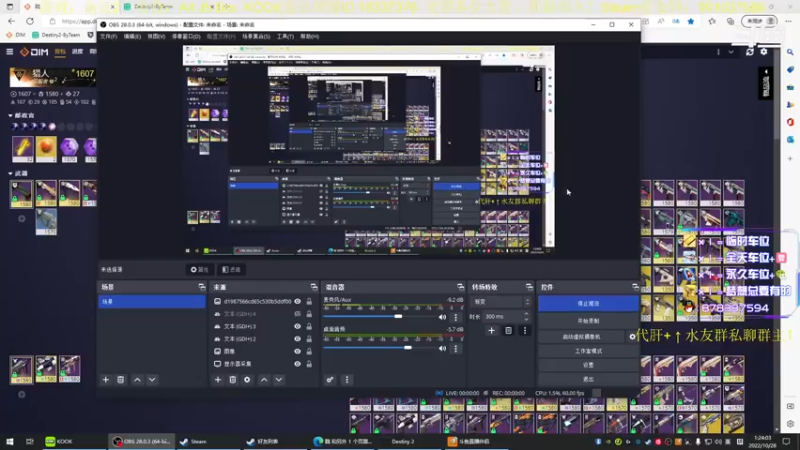
Task: Open source properties gear in 来源 panel toolbar
Action: 247,380
